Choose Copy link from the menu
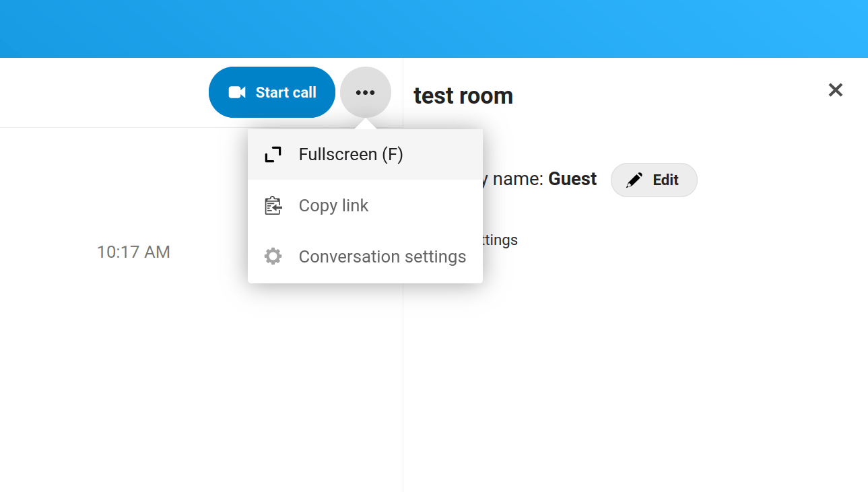Viewport: 868px width, 492px height. point(333,205)
